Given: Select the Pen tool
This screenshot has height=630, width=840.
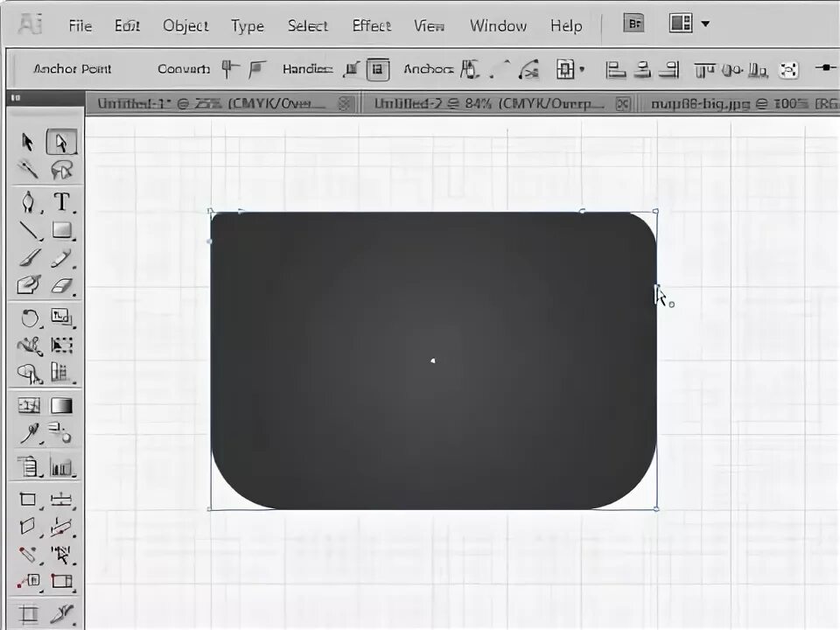Looking at the screenshot, I should pos(29,202).
